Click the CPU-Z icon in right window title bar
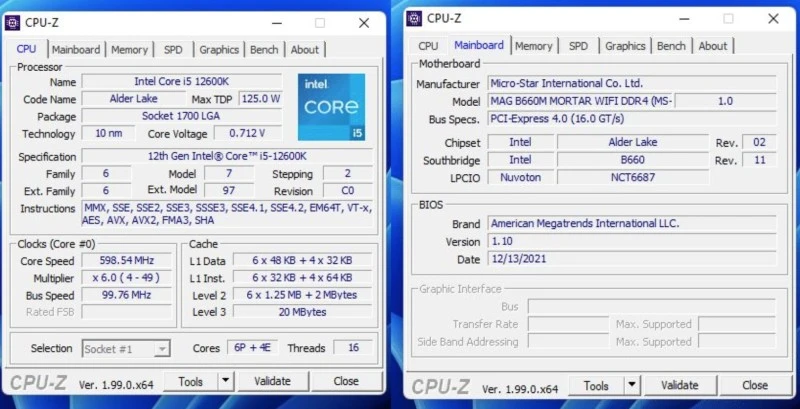Viewport: 800px width, 409px height. point(415,18)
